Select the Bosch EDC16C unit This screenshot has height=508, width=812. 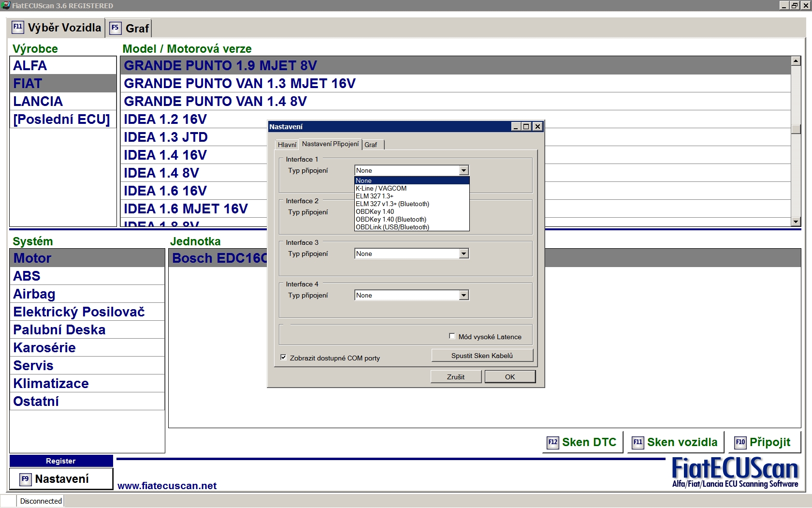click(218, 258)
